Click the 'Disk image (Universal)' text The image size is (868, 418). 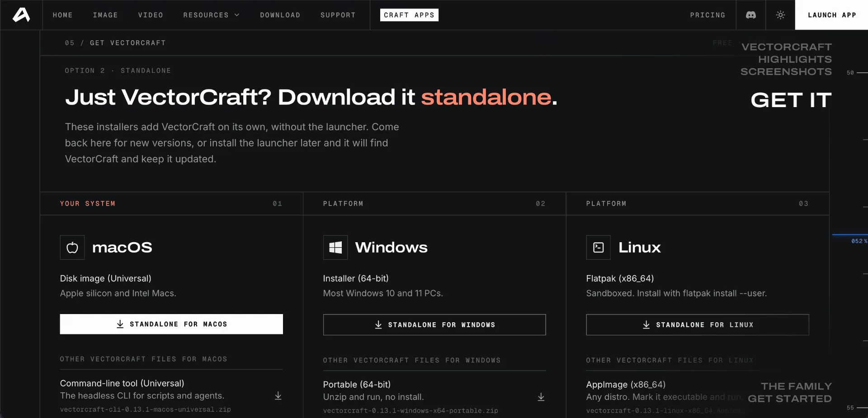[105, 278]
